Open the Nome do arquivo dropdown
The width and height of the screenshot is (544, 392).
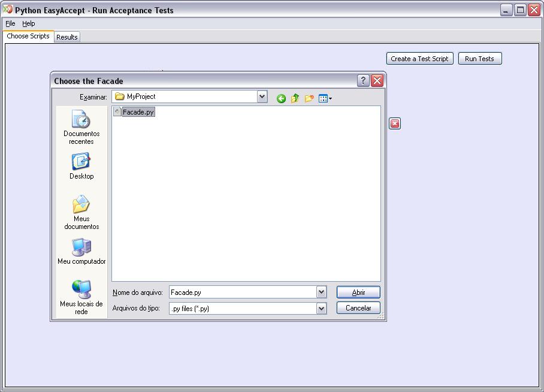click(322, 292)
